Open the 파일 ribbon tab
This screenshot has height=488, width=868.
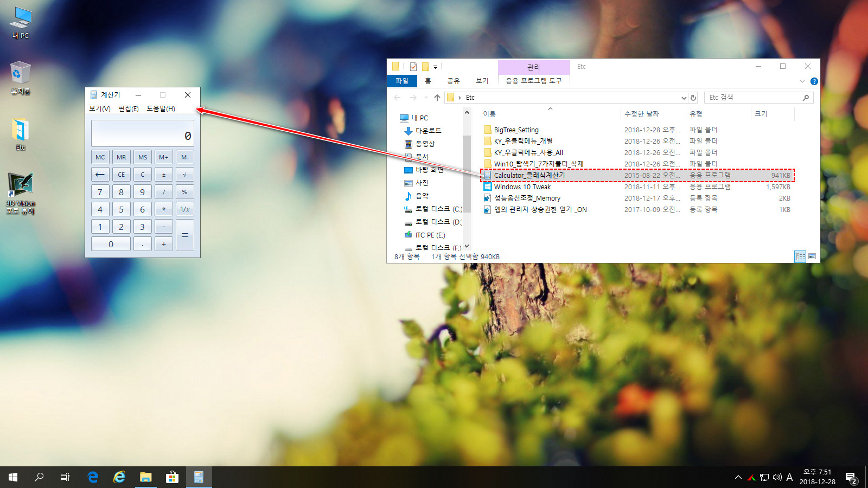[402, 81]
